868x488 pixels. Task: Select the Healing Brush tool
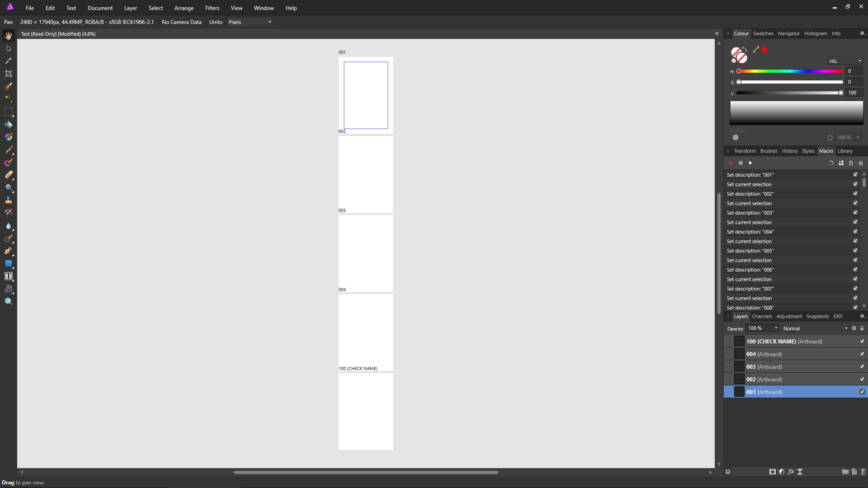click(x=9, y=238)
